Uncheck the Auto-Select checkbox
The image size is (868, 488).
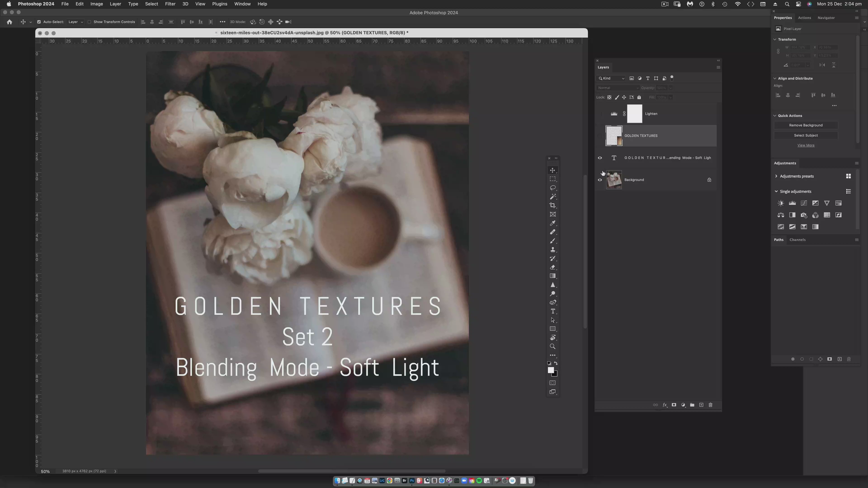pos(39,22)
